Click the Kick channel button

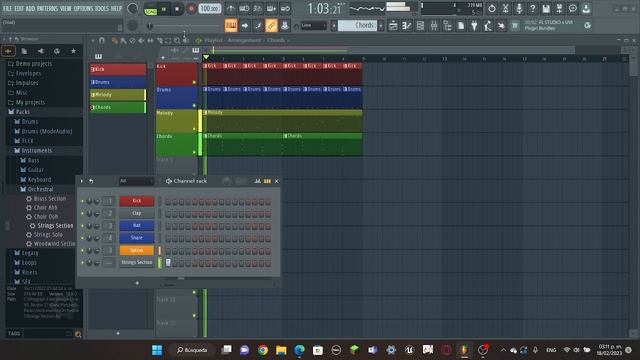pos(137,201)
